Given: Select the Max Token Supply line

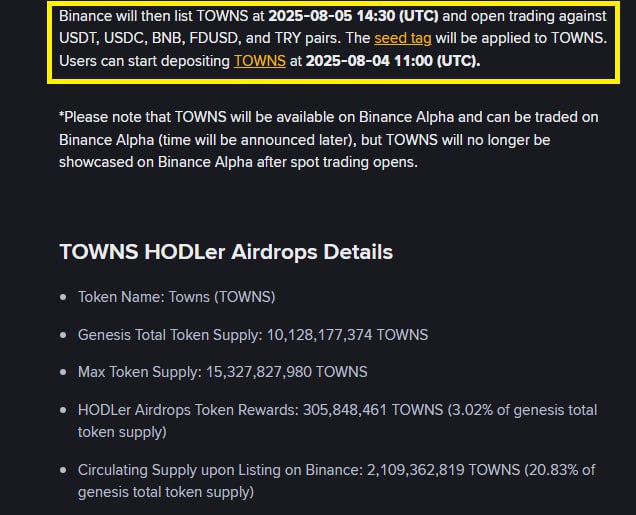Looking at the screenshot, I should tap(223, 372).
